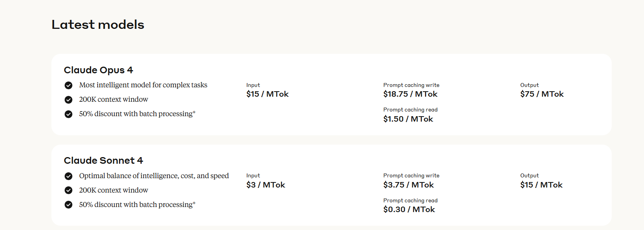Click checkmark icon next to Optimal balance of intelligence

(68, 176)
